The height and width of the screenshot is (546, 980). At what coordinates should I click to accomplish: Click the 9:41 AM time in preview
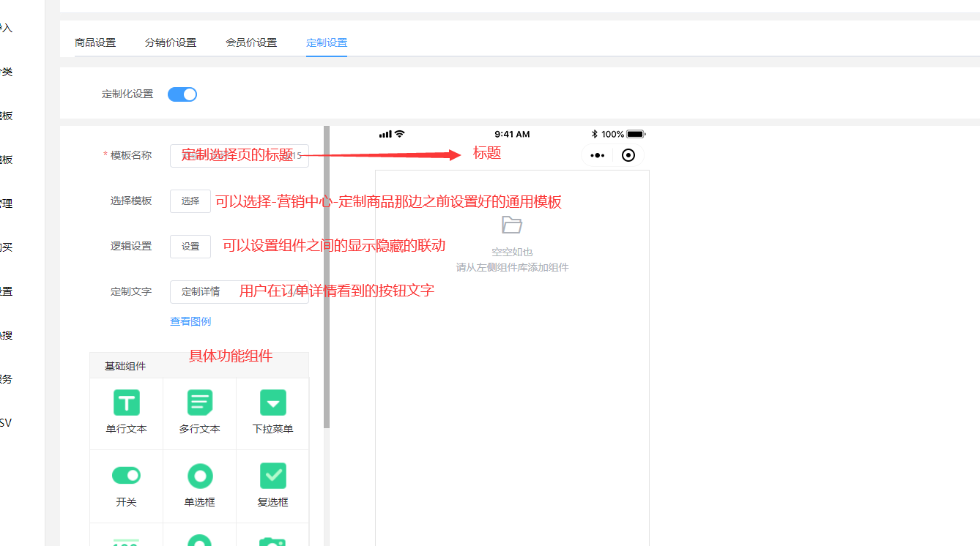[512, 134]
